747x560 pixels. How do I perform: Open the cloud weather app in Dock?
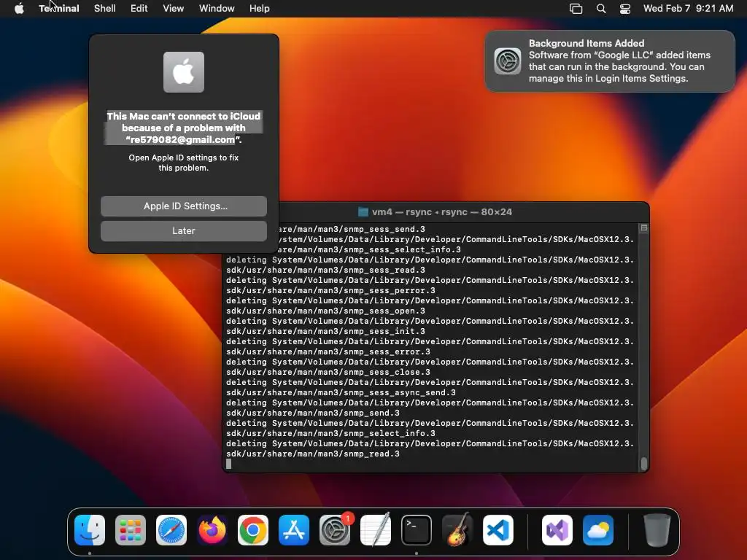pyautogui.click(x=598, y=530)
